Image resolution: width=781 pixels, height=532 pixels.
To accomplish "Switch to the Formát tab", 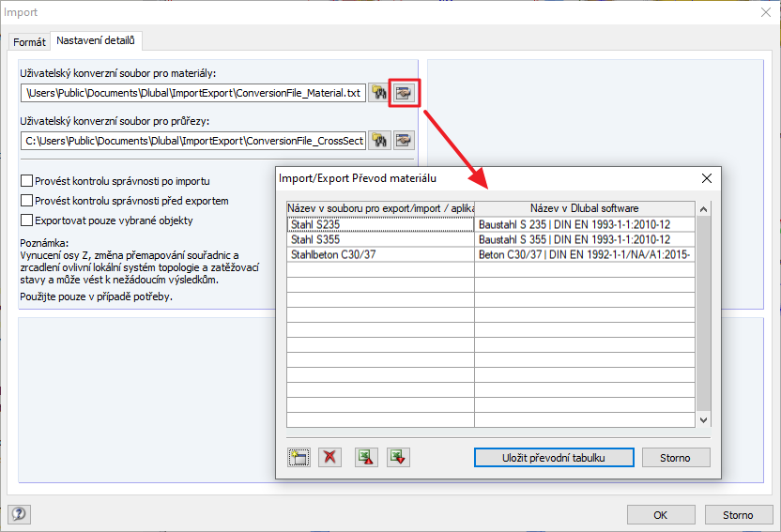I will tap(29, 42).
